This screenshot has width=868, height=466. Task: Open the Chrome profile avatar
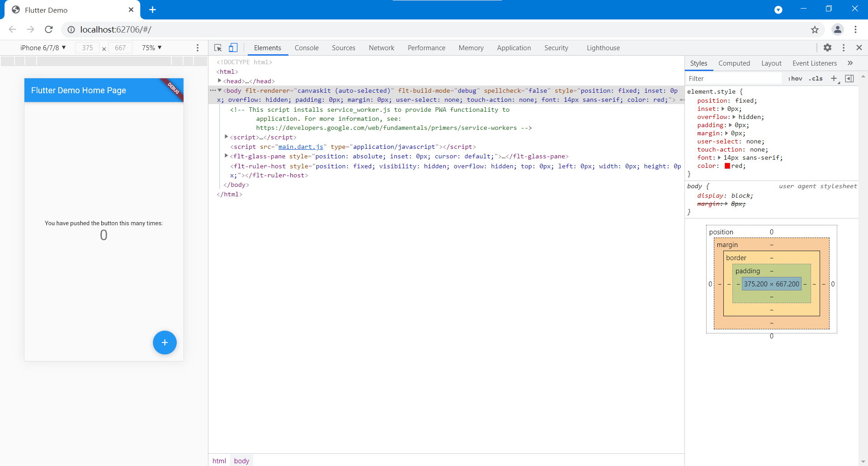838,29
